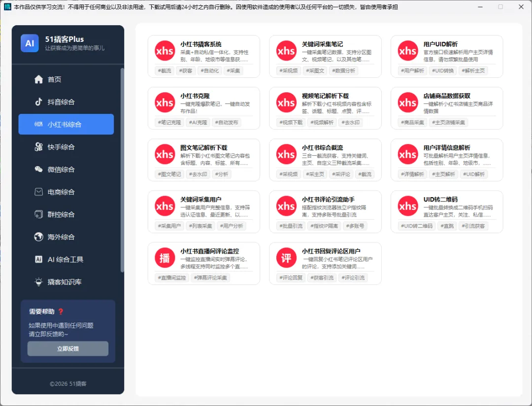Click the xhs icon of 小红书克隆
The image size is (532, 406).
(x=165, y=102)
